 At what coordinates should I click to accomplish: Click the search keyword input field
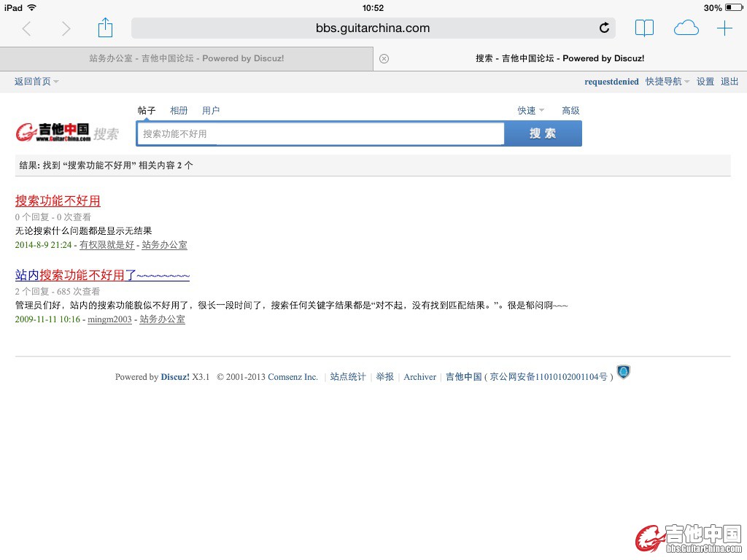[321, 134]
